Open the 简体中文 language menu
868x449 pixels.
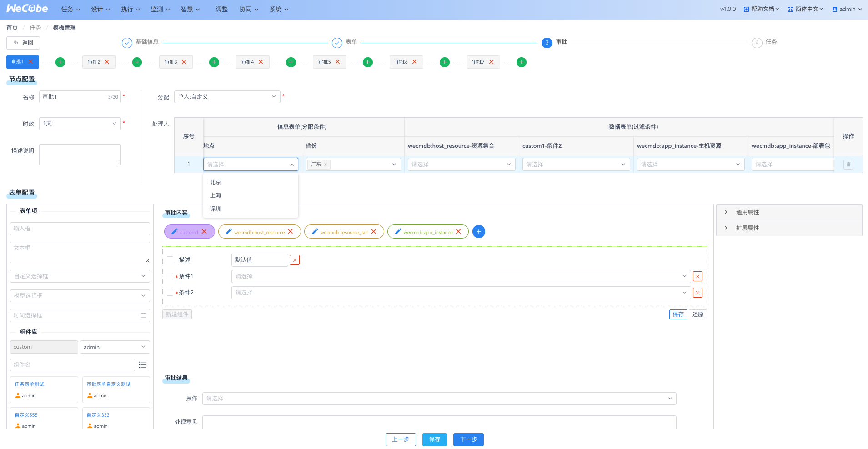[806, 9]
